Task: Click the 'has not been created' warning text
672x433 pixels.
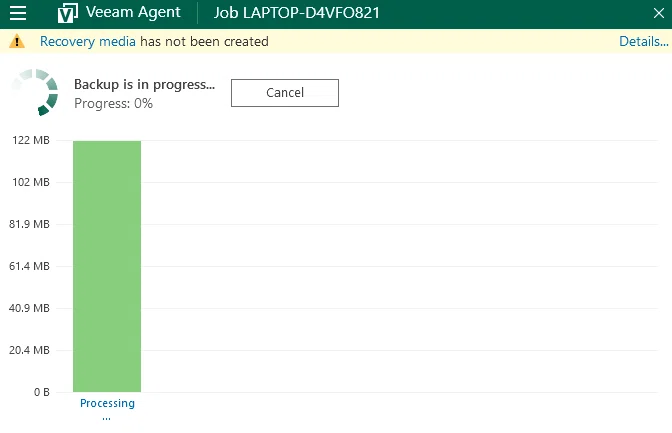Action: pos(204,42)
